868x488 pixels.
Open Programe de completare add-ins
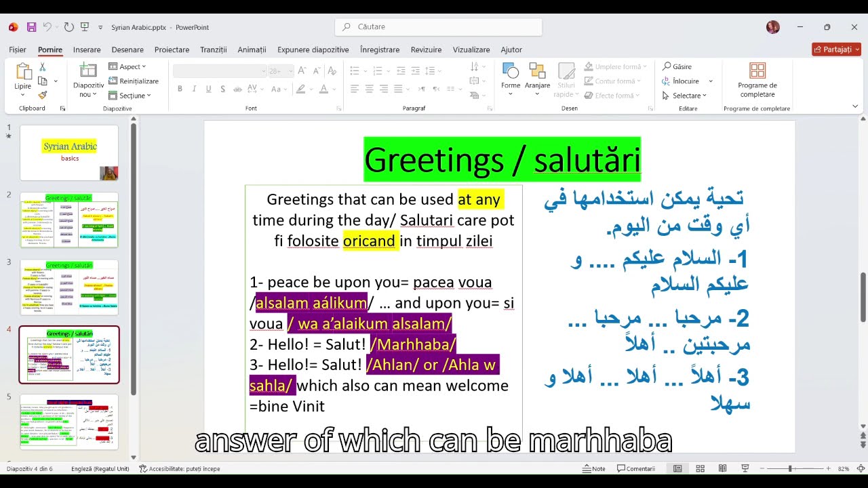757,80
